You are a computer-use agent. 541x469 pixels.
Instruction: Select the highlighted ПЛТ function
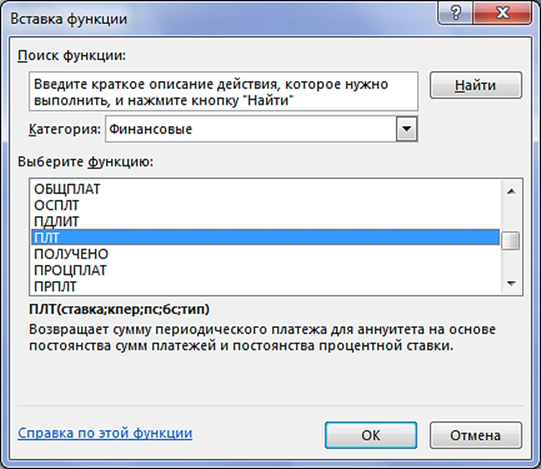tap(265, 237)
